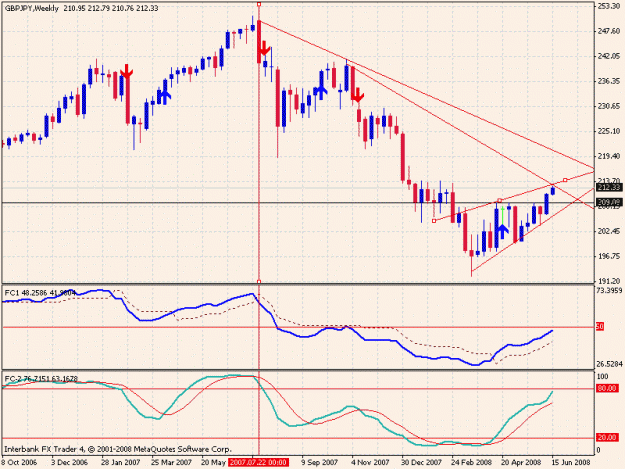Click right anchor square of the rising trendline
625x469 pixels.
point(565,181)
